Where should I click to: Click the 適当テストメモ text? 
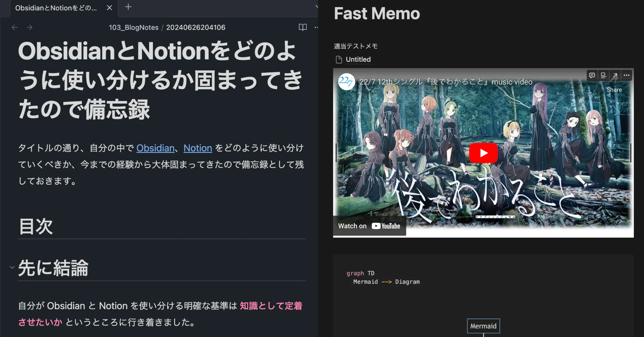tap(356, 46)
